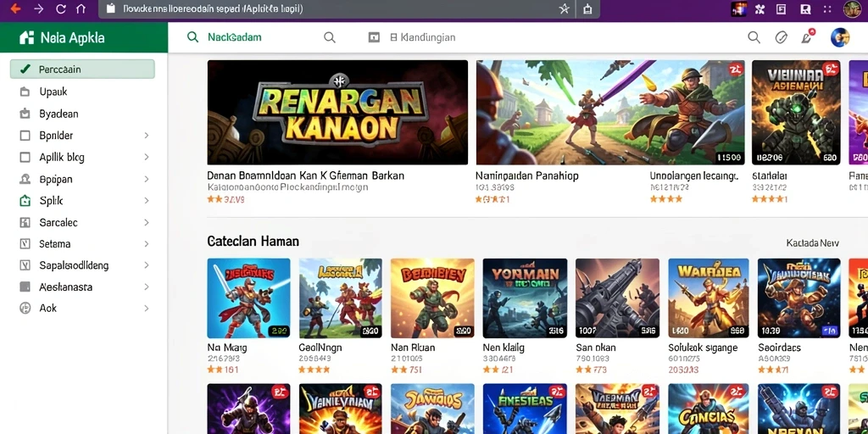This screenshot has height=434, width=868.
Task: Click the Byadean sidebar icon
Action: click(25, 114)
